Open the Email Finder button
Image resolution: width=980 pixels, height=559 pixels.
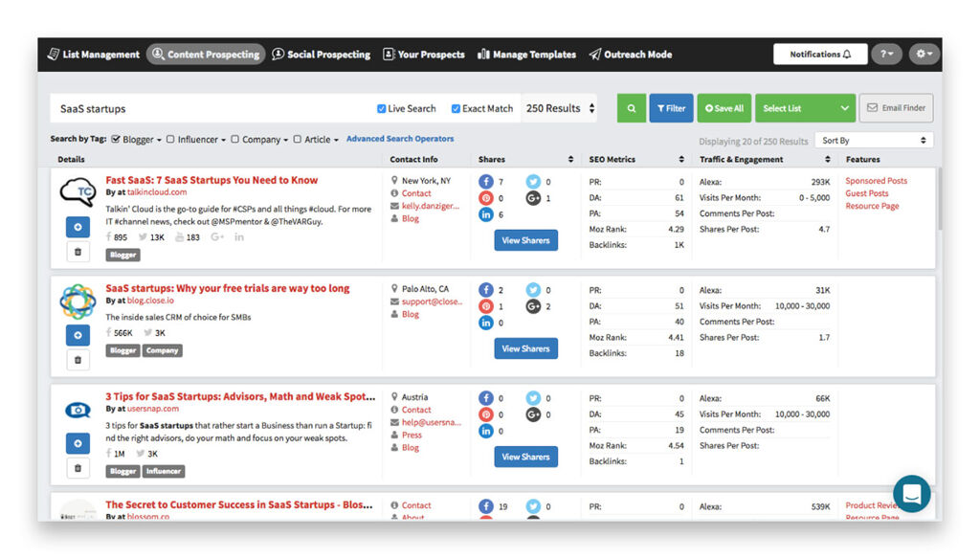[x=896, y=108]
